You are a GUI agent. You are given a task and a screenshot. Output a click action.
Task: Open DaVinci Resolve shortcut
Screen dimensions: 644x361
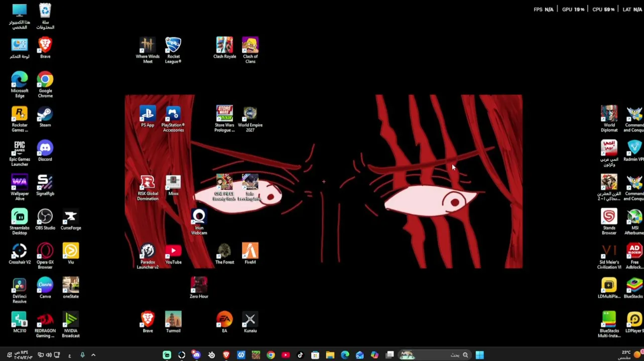point(20,290)
